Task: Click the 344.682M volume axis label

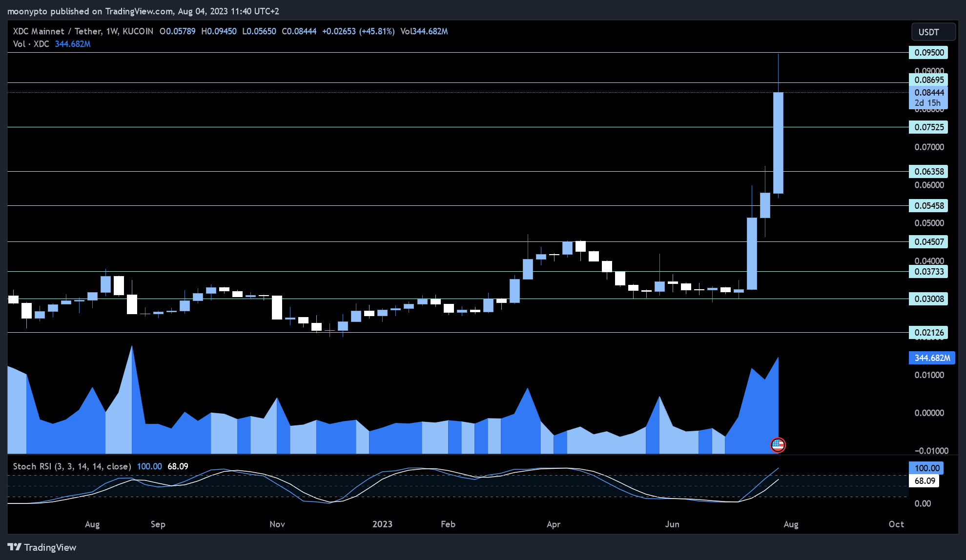Action: [932, 358]
